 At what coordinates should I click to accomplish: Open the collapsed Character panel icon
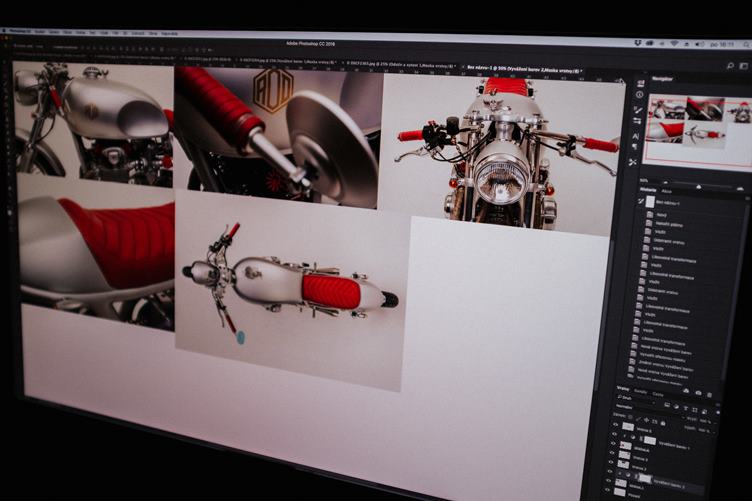pyautogui.click(x=635, y=137)
